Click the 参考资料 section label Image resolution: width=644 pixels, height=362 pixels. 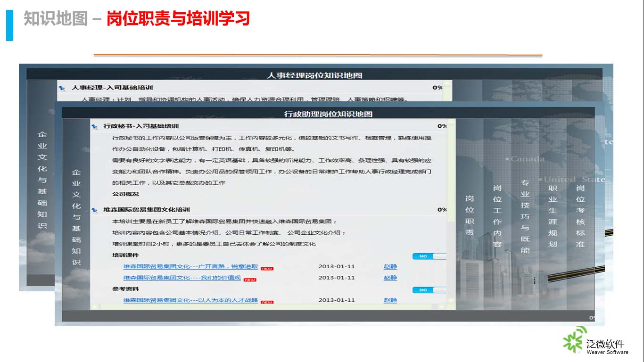pos(125,289)
